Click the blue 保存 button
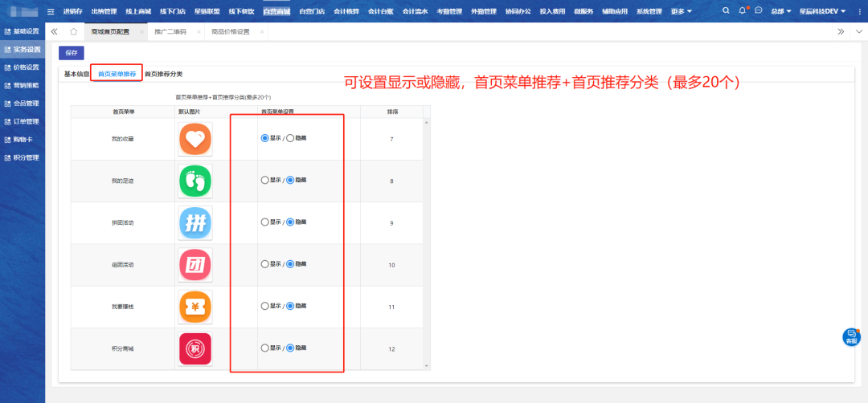The image size is (868, 403). [72, 53]
